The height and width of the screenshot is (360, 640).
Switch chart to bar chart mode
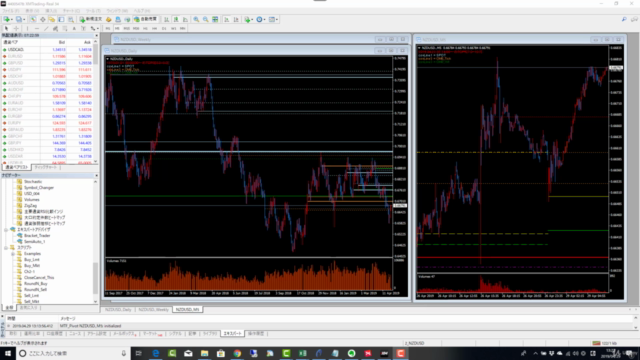click(167, 19)
